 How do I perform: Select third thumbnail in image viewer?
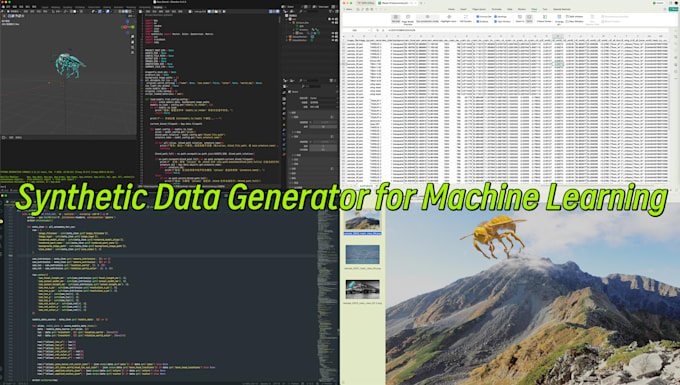(363, 289)
